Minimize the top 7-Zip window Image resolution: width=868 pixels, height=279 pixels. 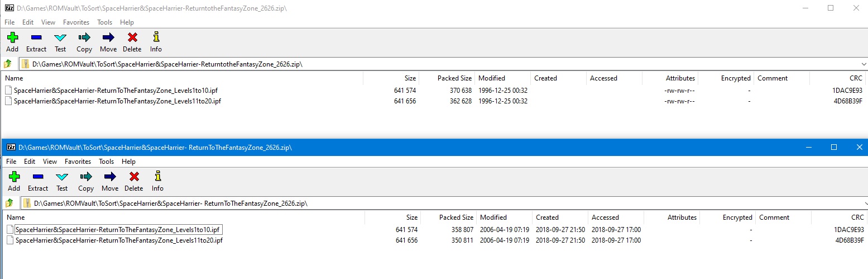click(x=805, y=8)
